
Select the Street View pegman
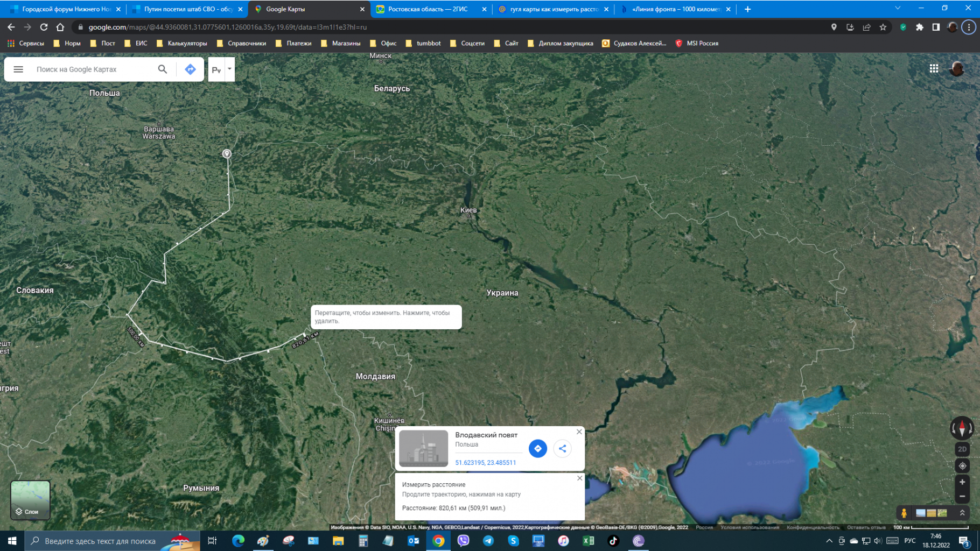904,513
